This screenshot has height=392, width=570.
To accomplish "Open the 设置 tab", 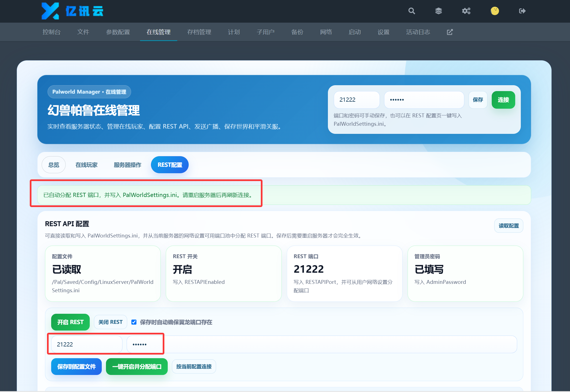I will [384, 32].
